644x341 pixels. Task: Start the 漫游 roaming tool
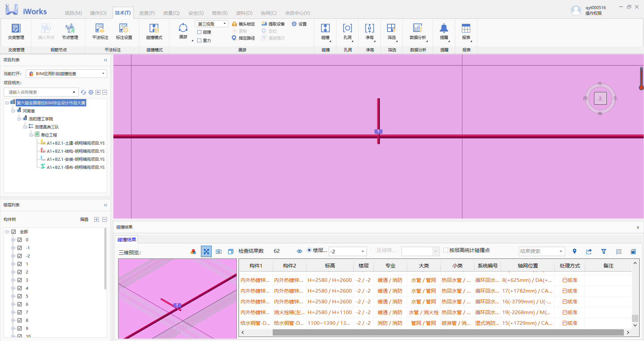[183, 32]
